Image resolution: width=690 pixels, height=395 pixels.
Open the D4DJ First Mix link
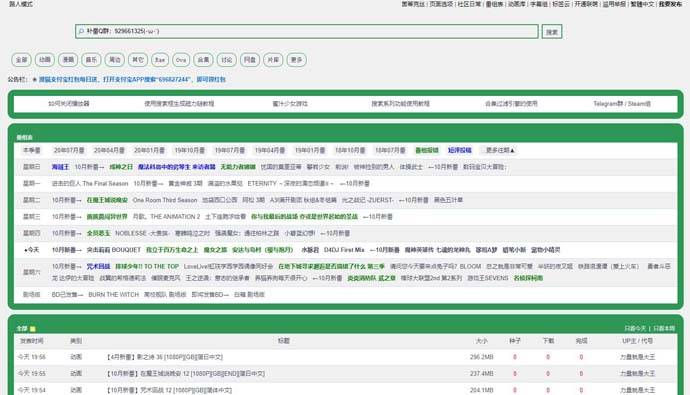(344, 250)
